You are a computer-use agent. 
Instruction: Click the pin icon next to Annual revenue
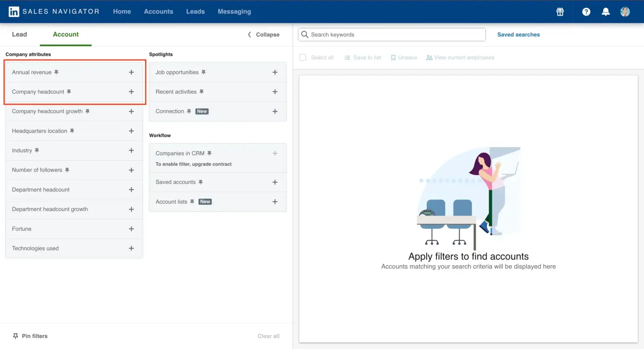click(x=56, y=72)
